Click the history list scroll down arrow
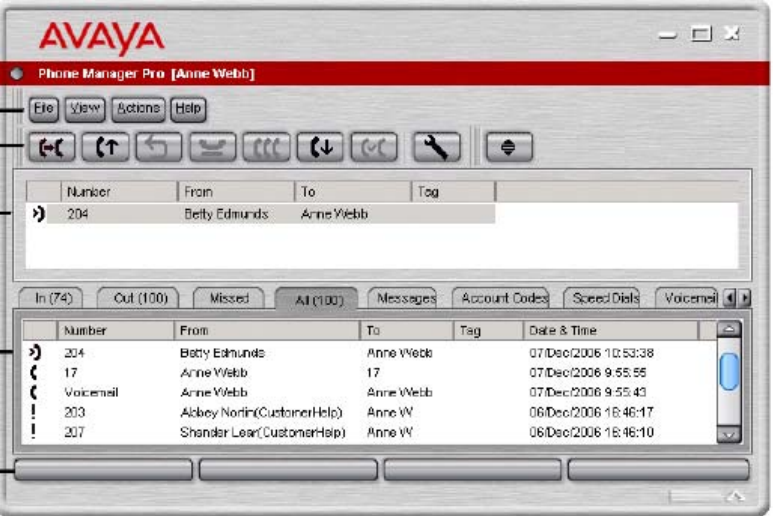 click(729, 435)
